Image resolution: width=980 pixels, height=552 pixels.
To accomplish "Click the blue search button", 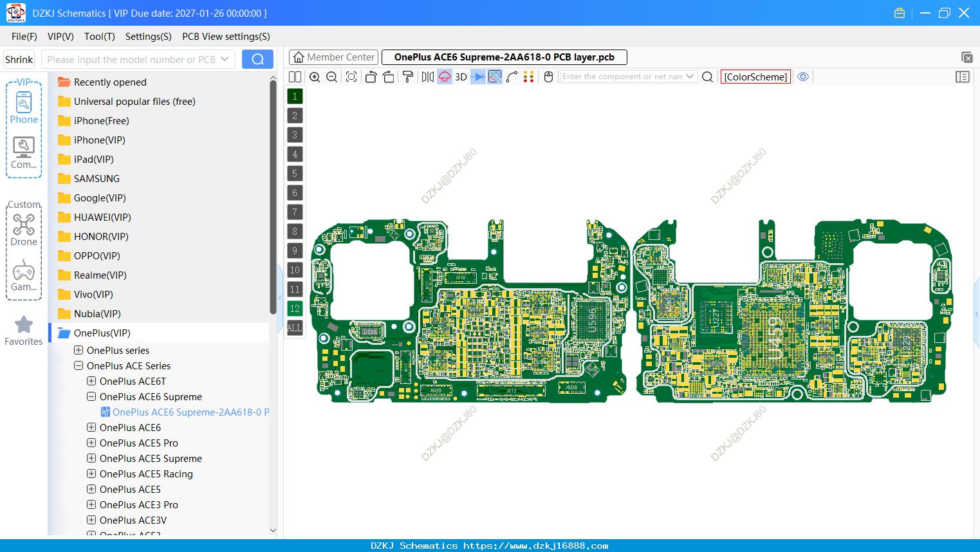I will click(x=257, y=59).
